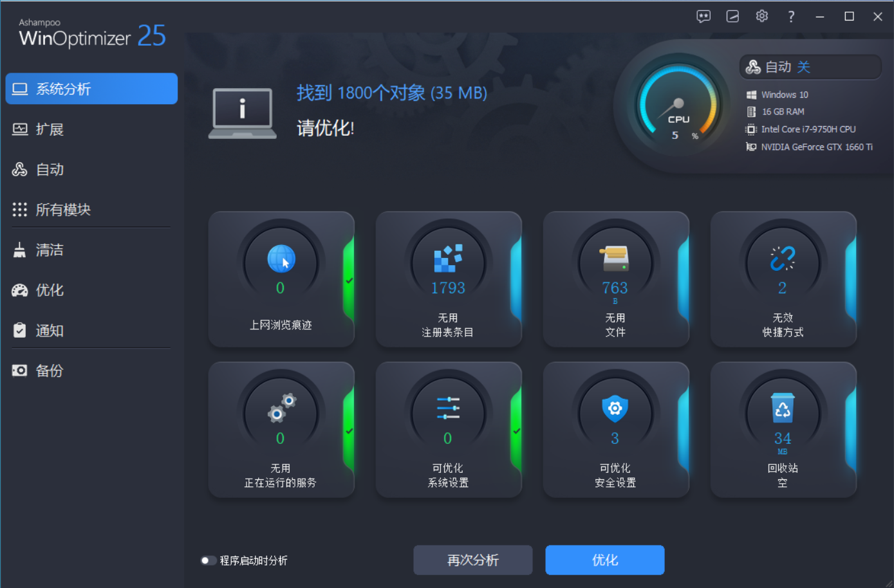Viewport: 894px width, 588px height.
Task: Click the 请优化! message
Action: coord(326,128)
